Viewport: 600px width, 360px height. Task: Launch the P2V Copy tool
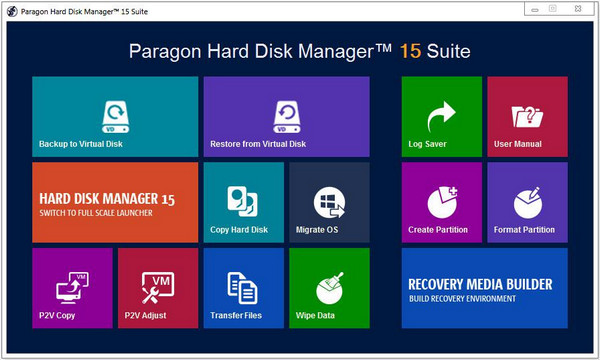coord(72,288)
